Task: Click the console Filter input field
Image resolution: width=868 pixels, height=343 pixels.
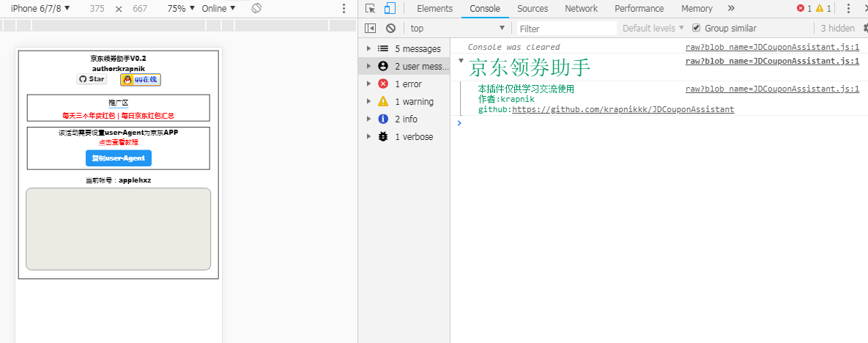Action: click(x=567, y=29)
